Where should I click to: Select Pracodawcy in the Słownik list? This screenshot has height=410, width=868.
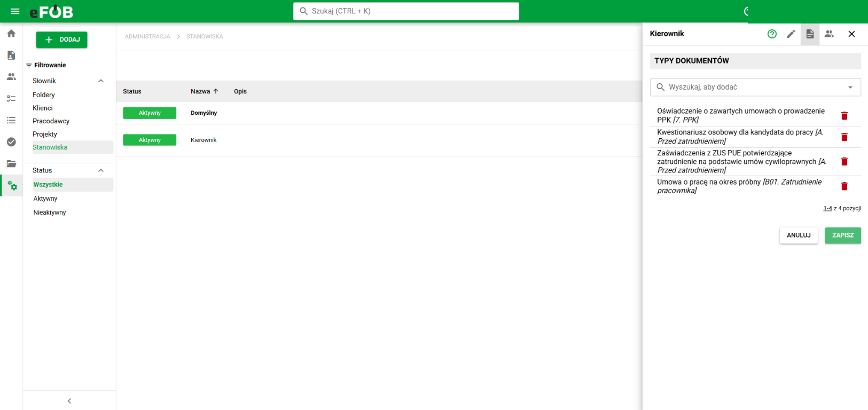pos(51,121)
